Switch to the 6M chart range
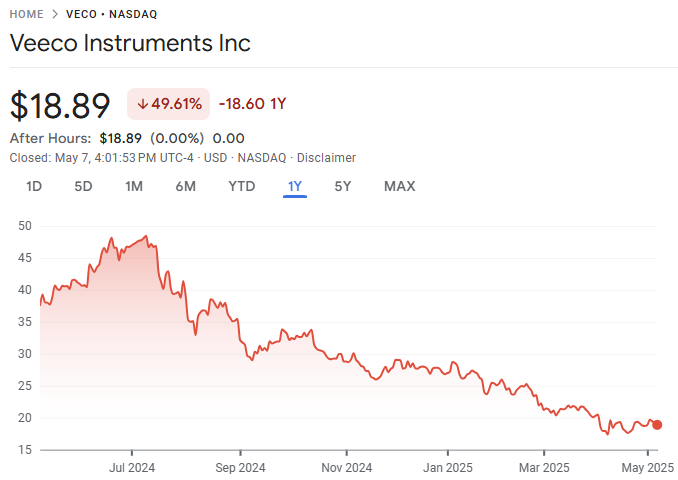Viewport: 678px width, 480px height. coord(185,186)
